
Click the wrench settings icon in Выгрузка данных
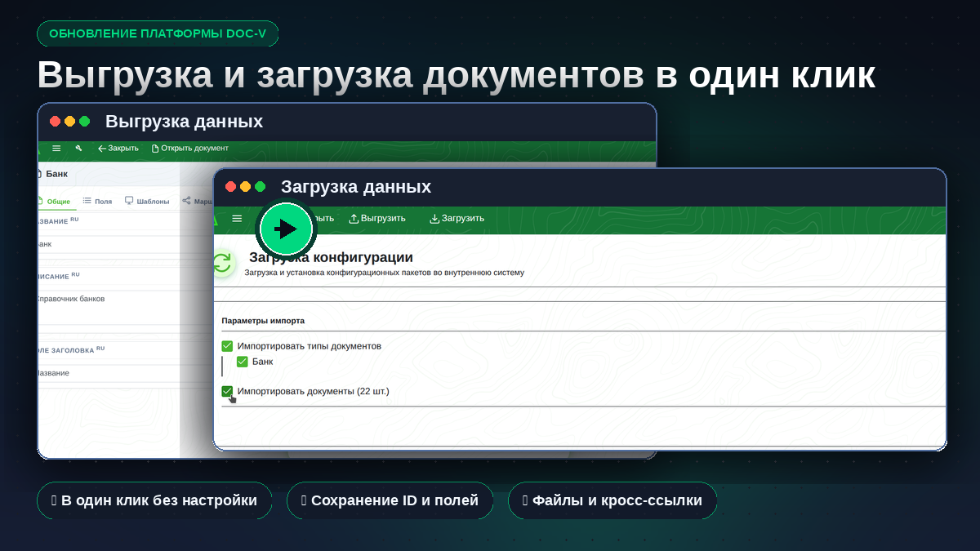[79, 149]
